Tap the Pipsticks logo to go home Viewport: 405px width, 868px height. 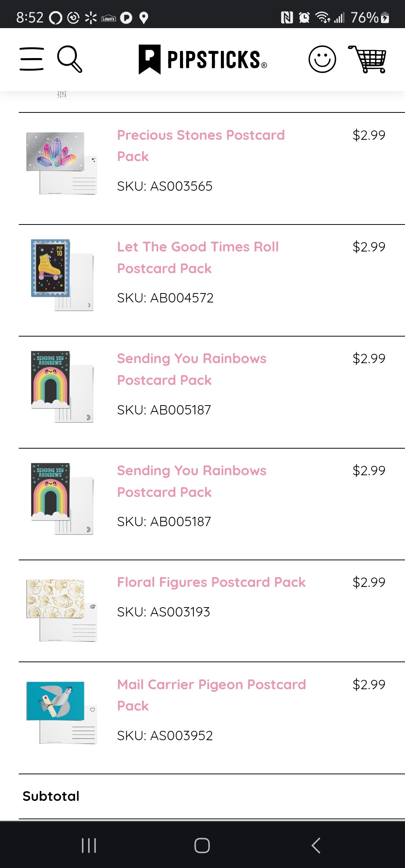pyautogui.click(x=202, y=60)
